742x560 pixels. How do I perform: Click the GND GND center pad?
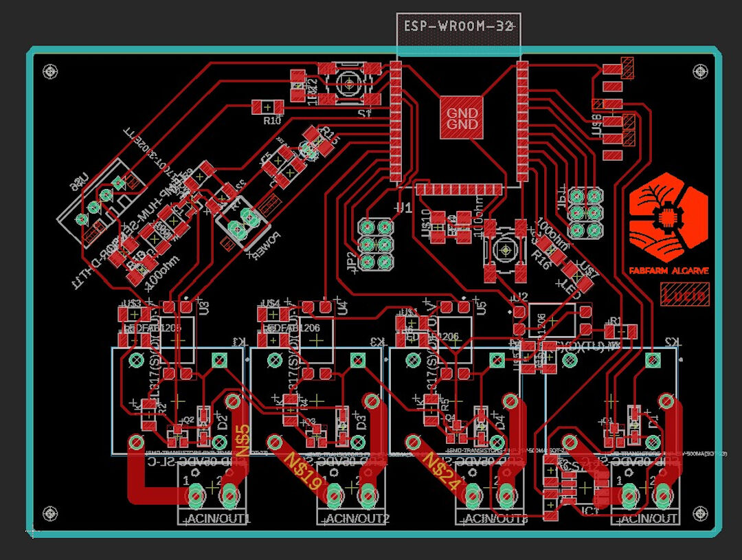coord(462,118)
